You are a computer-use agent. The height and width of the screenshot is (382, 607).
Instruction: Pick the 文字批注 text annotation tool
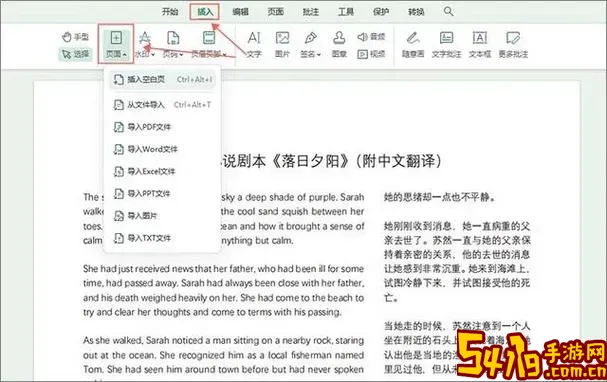(446, 44)
